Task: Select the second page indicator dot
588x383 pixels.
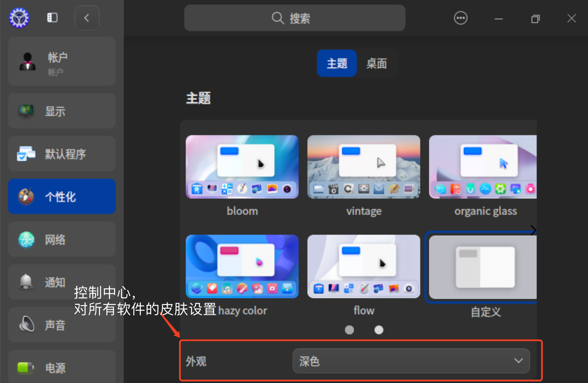Action: (379, 330)
